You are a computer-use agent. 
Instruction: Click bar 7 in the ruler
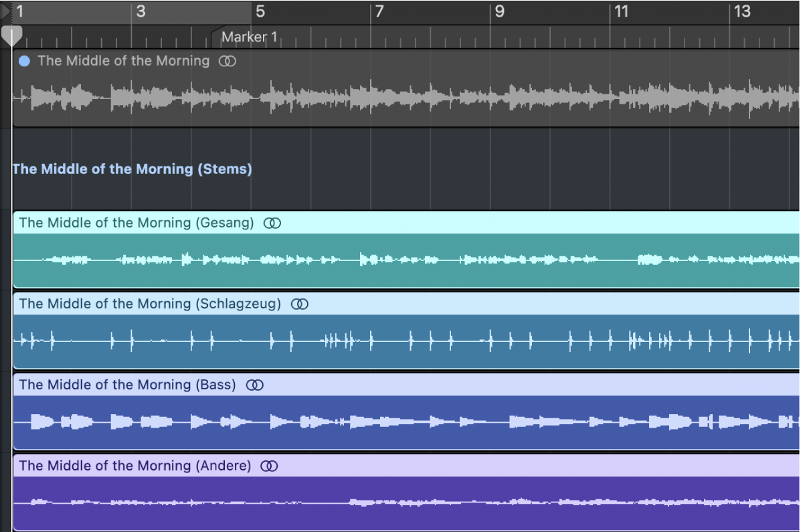(x=379, y=11)
